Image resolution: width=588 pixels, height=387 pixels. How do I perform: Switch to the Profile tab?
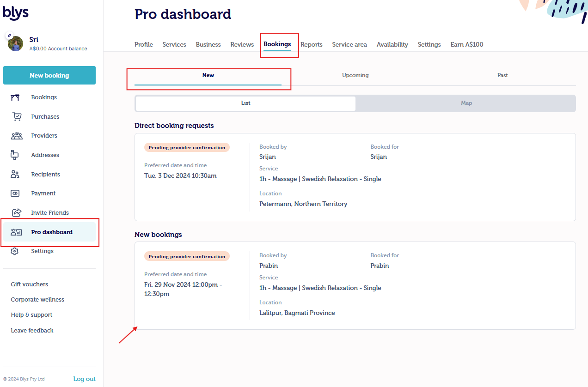[x=144, y=45]
